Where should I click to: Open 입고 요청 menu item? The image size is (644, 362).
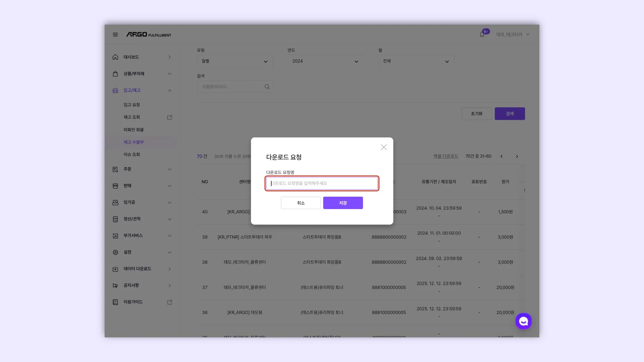[131, 105]
